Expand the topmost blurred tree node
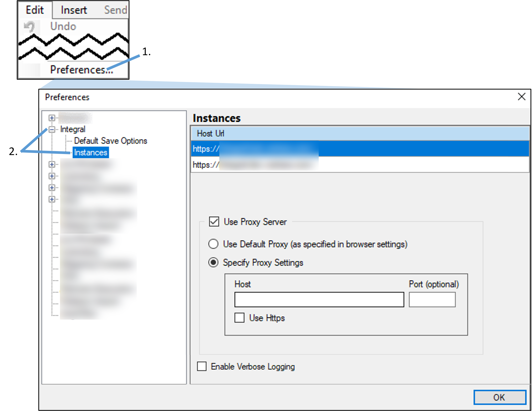Viewport: 532px width, 411px height. pos(52,118)
